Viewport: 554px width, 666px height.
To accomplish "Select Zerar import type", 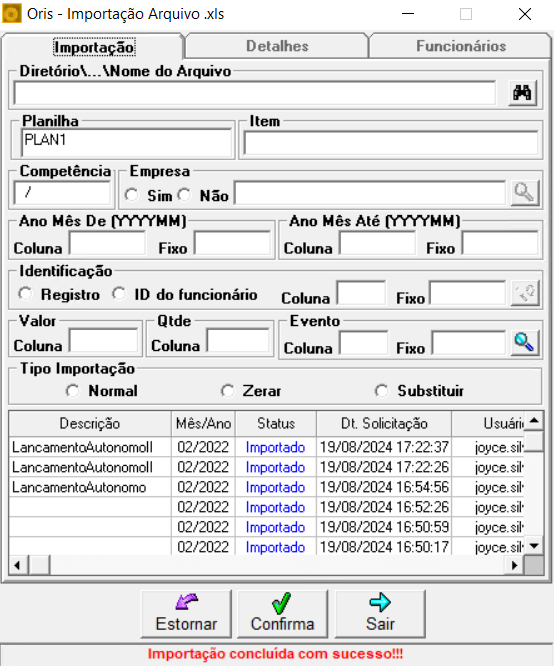I will click(x=228, y=391).
